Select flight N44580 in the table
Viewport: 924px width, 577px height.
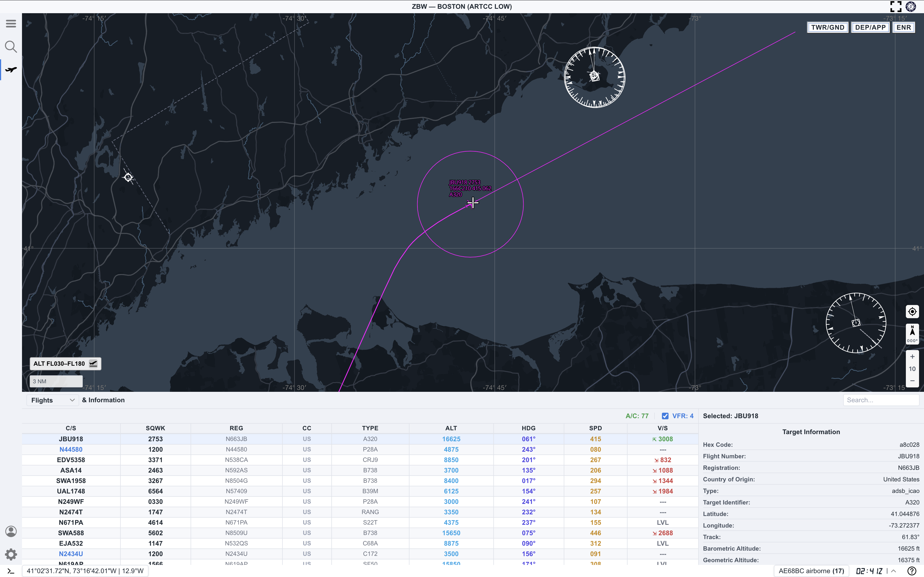[x=71, y=449]
